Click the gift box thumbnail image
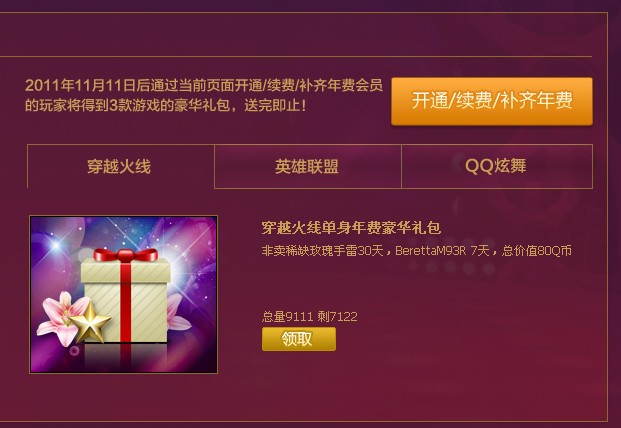This screenshot has height=428, width=621. [123, 294]
